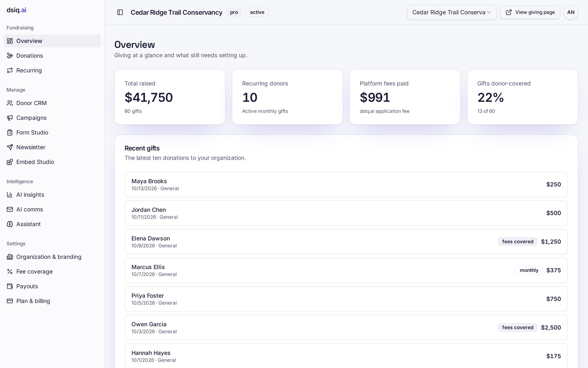Click the Donor CRM people icon
This screenshot has height=368, width=588.
(10, 103)
